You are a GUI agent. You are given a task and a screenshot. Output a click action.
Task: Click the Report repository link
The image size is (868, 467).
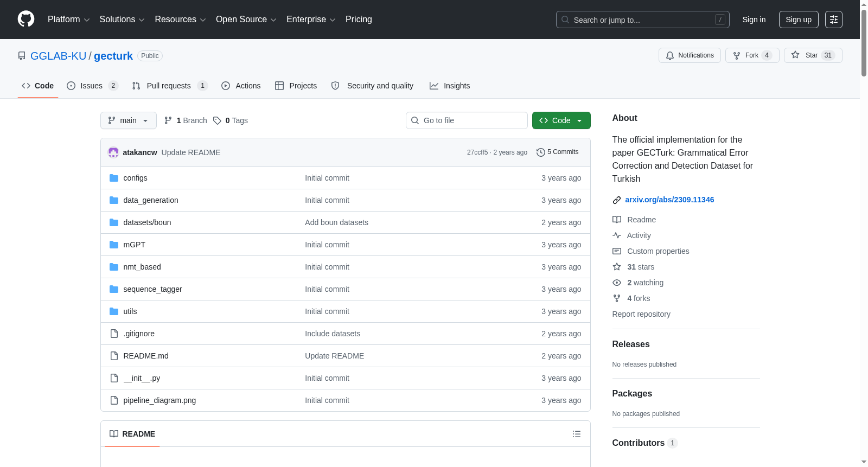641,314
